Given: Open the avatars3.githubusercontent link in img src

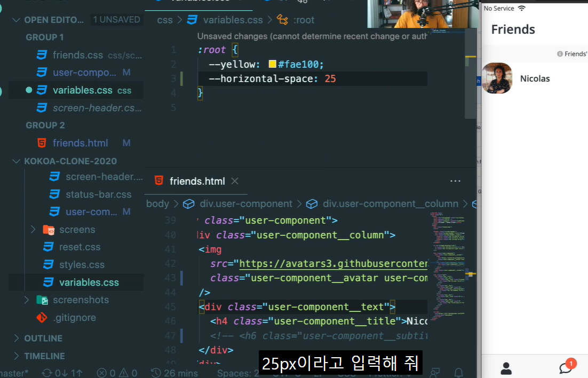Looking at the screenshot, I should [x=333, y=264].
